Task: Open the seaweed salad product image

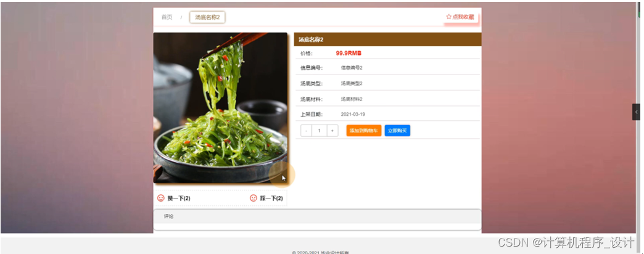Action: (x=221, y=107)
